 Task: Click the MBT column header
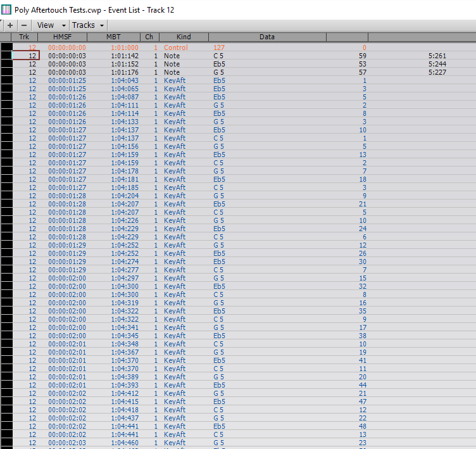click(114, 37)
